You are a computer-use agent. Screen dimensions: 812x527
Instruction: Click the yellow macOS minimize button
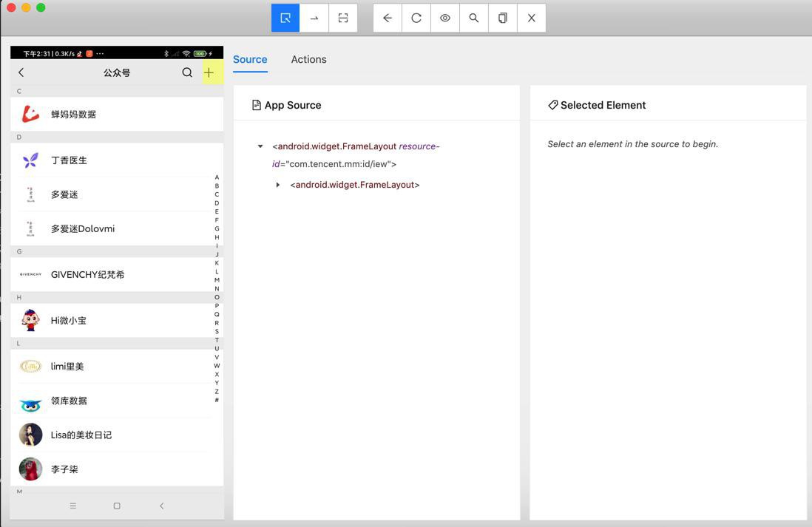tap(26, 8)
